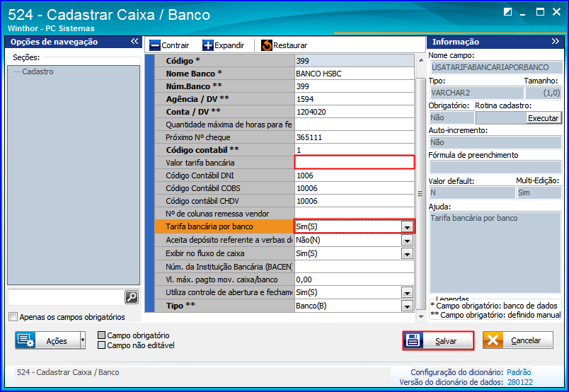This screenshot has width=569, height=392.
Task: Click the Expandir toolbar label
Action: (x=229, y=45)
